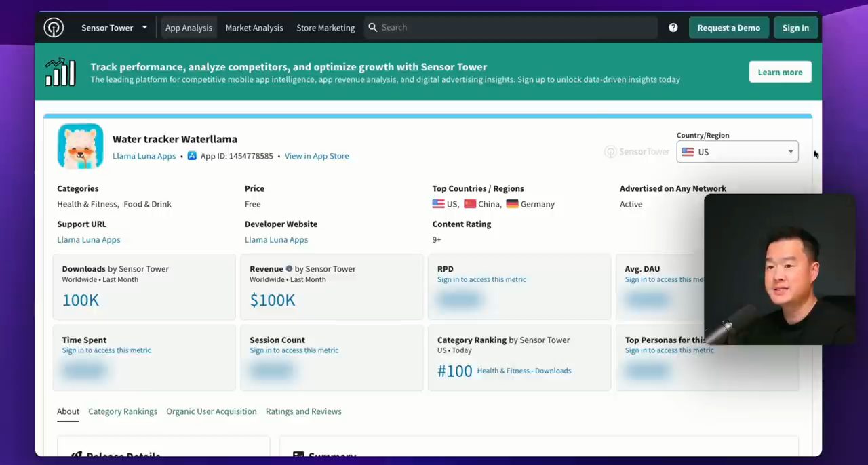Open the Organic User Acquisition tab
This screenshot has width=868, height=465.
click(x=212, y=411)
